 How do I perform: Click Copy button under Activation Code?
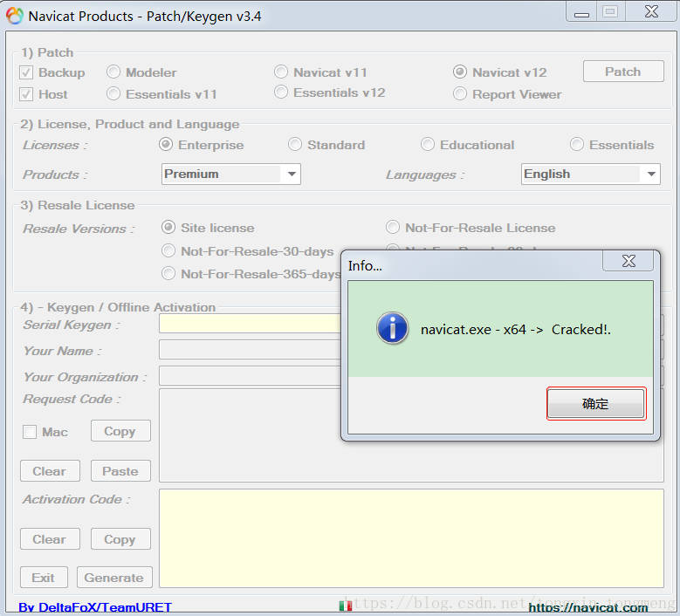pyautogui.click(x=120, y=539)
